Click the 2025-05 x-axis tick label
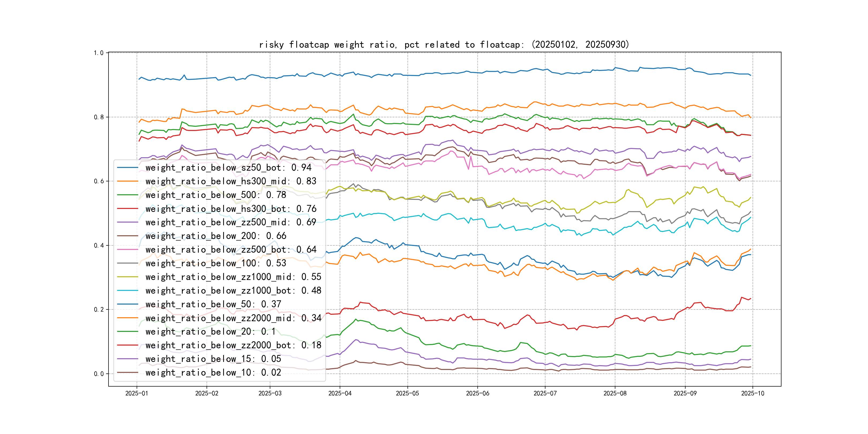 (x=407, y=394)
